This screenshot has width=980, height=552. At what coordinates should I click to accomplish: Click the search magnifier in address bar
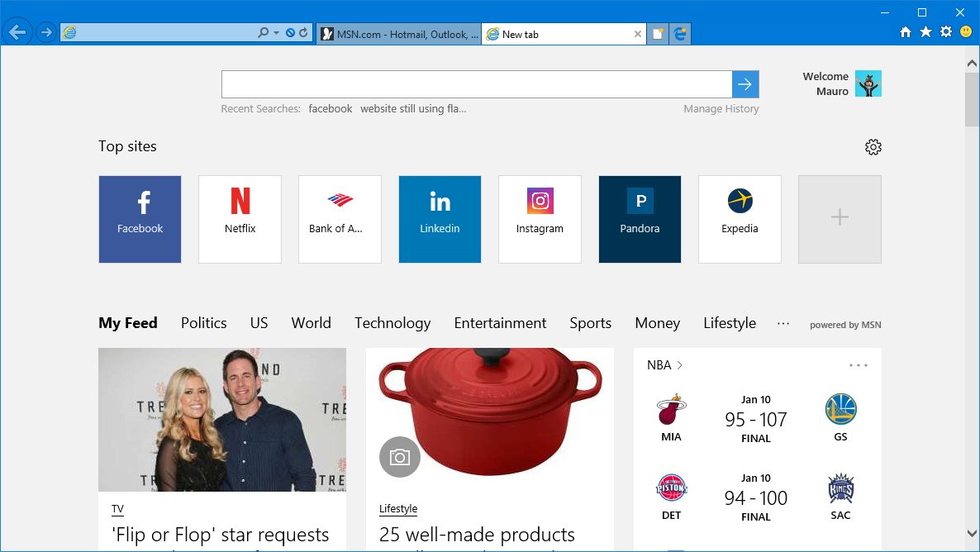click(x=263, y=32)
